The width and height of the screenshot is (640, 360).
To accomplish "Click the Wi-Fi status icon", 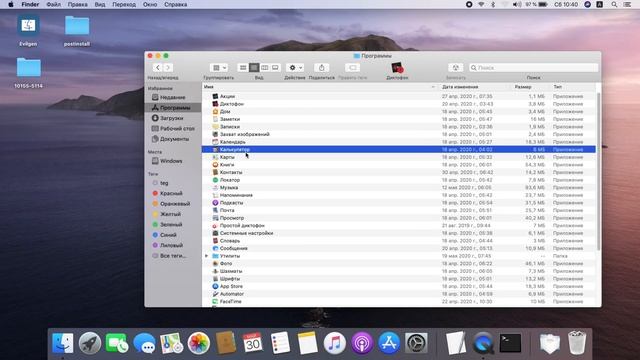I will pyautogui.click(x=481, y=4).
